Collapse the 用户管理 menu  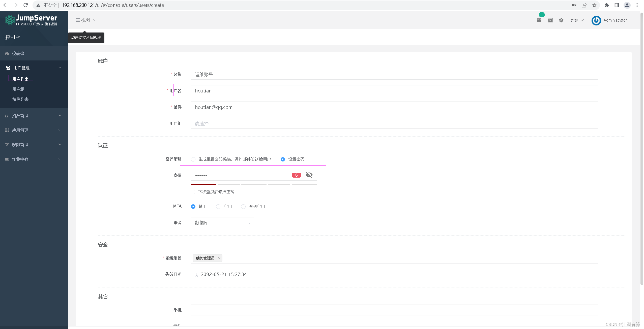pos(34,68)
